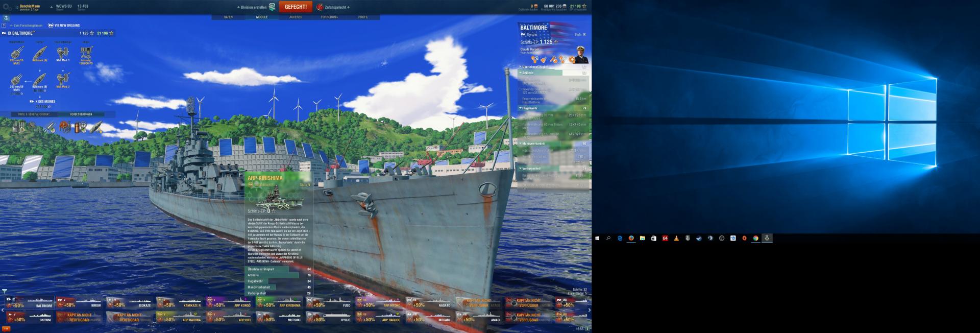Open the WOWS EU server dropdown

point(61,7)
